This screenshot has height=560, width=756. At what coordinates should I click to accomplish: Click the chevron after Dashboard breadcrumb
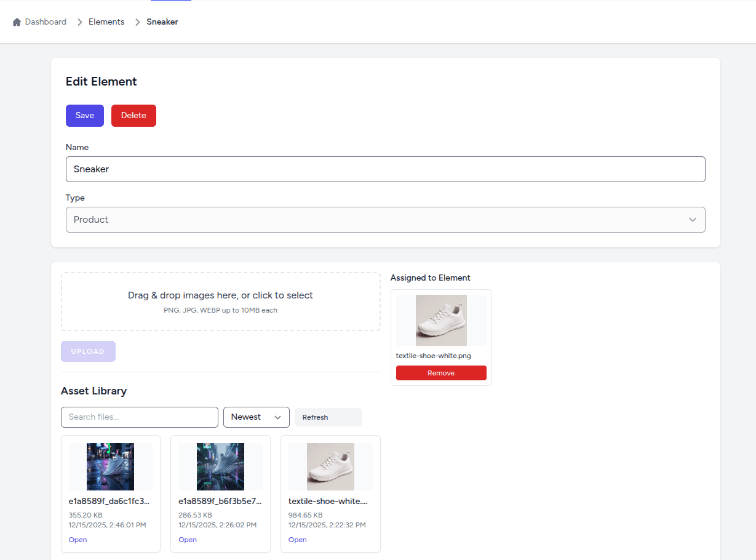[x=79, y=22]
